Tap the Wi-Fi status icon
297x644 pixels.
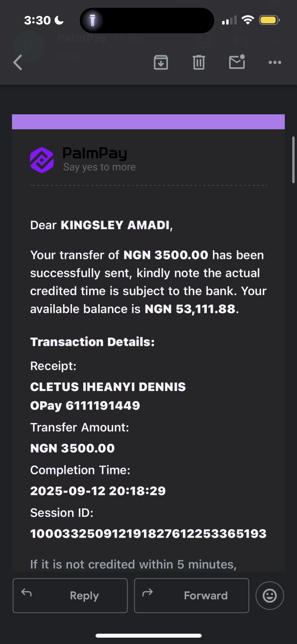[x=248, y=20]
